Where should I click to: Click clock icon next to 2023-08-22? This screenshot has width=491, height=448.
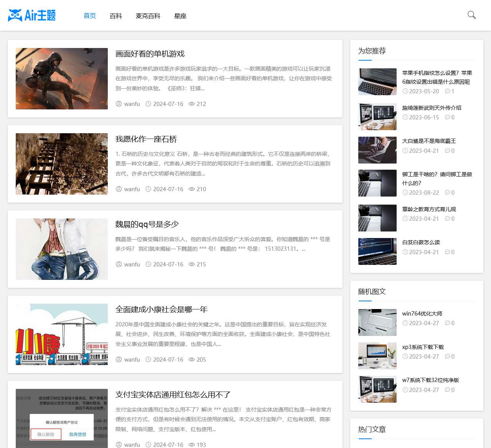point(405,192)
